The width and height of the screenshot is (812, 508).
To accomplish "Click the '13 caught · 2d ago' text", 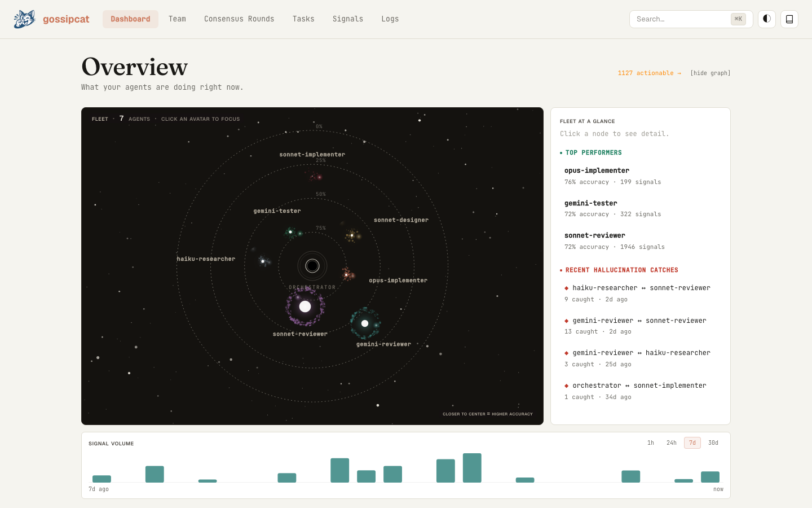I will click(x=598, y=332).
